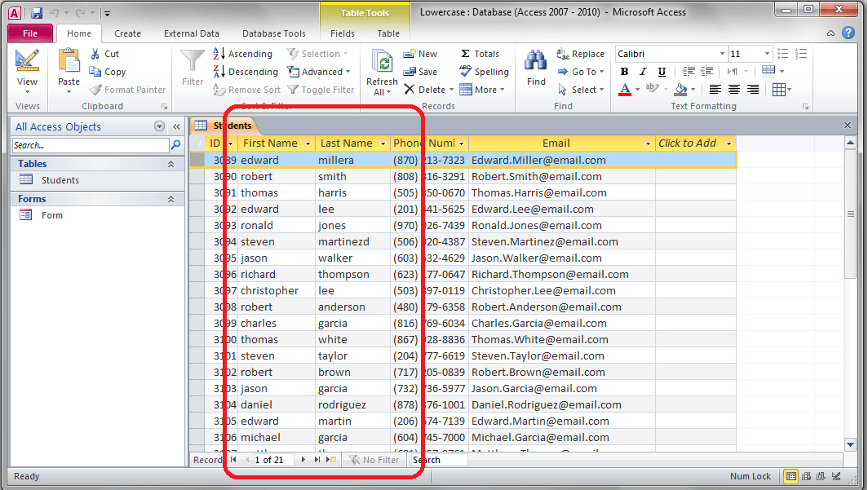This screenshot has width=868, height=490.
Task: Open All Access Objects menu arrow
Action: coord(159,126)
